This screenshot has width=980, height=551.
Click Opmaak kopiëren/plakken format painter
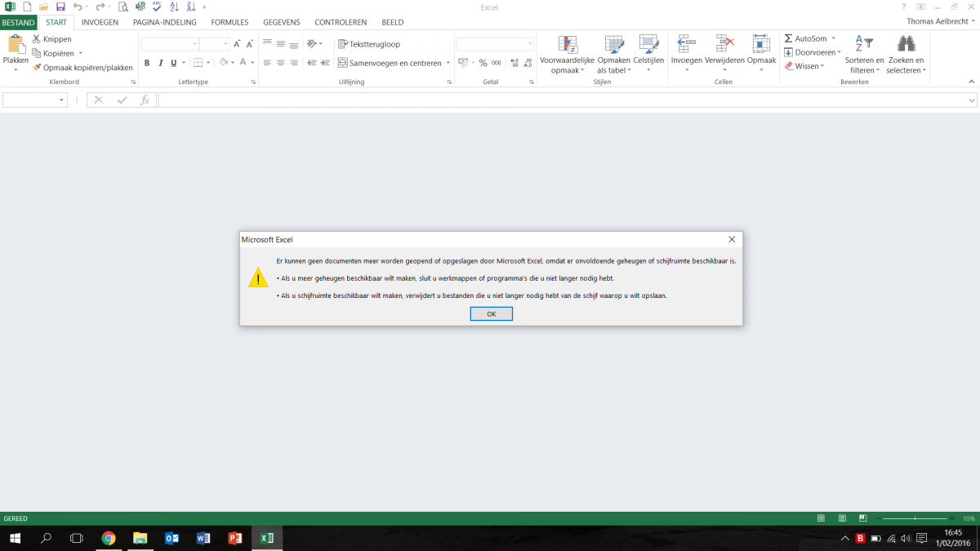click(x=82, y=68)
